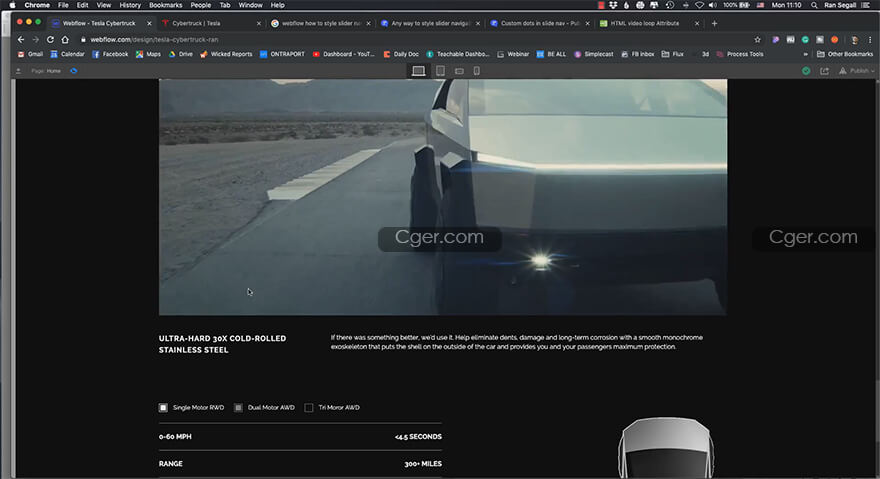
Task: Open the Wicked Reports bookmark
Action: (226, 54)
